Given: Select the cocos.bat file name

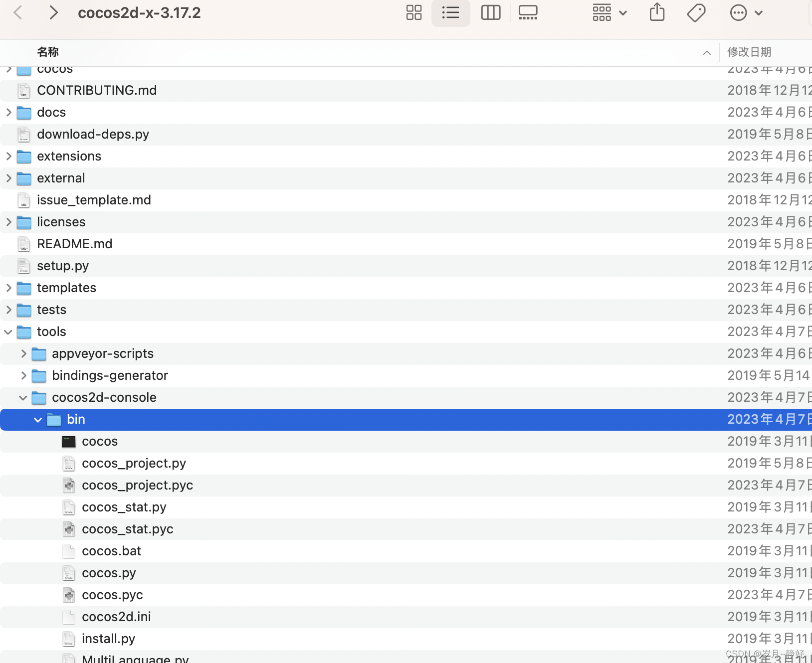Looking at the screenshot, I should pos(112,551).
